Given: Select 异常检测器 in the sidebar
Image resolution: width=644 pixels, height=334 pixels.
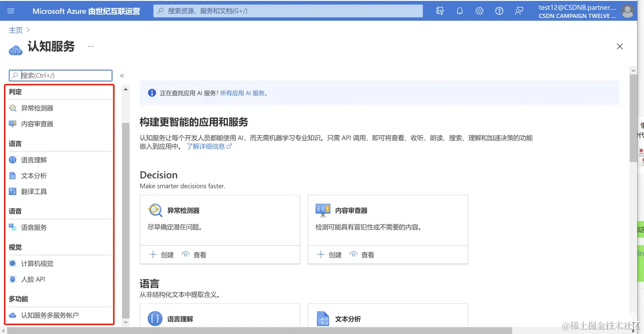Looking at the screenshot, I should click(37, 108).
